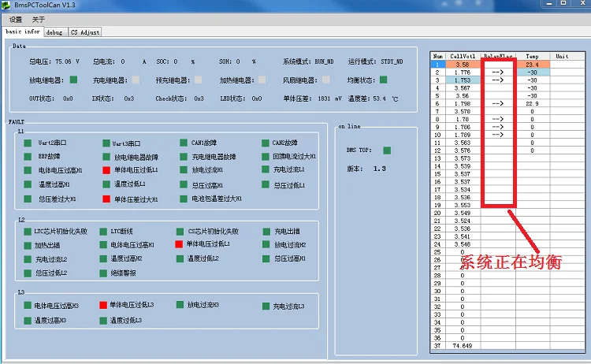The height and width of the screenshot is (364, 591).
Task: Click the red 单体压差过大N1 indicator
Action: [106, 199]
